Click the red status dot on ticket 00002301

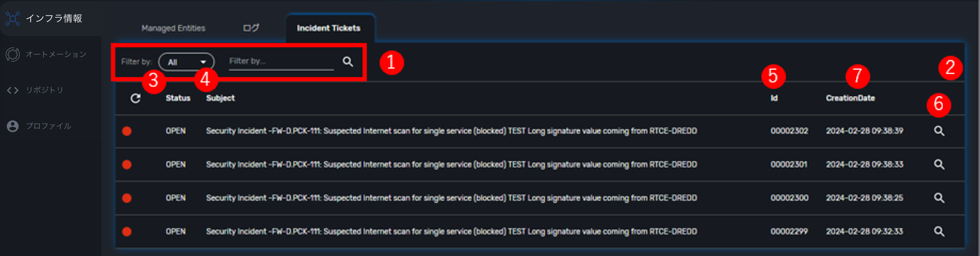pos(127,164)
